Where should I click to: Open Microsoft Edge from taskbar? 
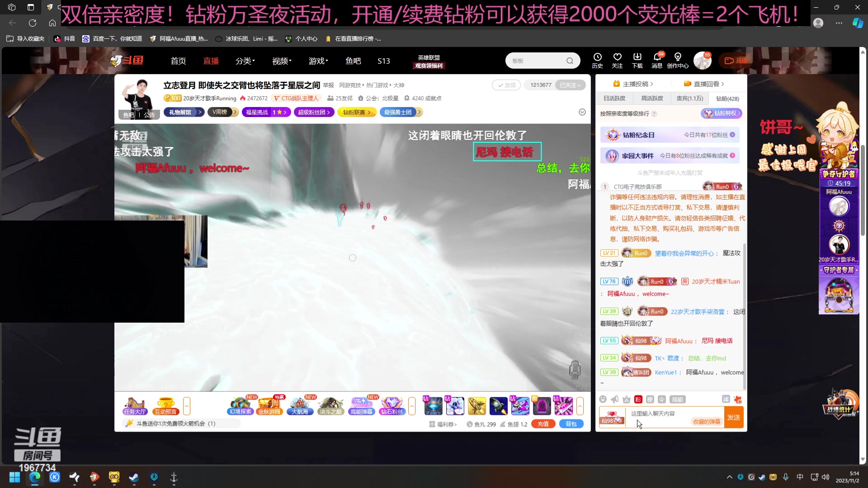pyautogui.click(x=35, y=477)
